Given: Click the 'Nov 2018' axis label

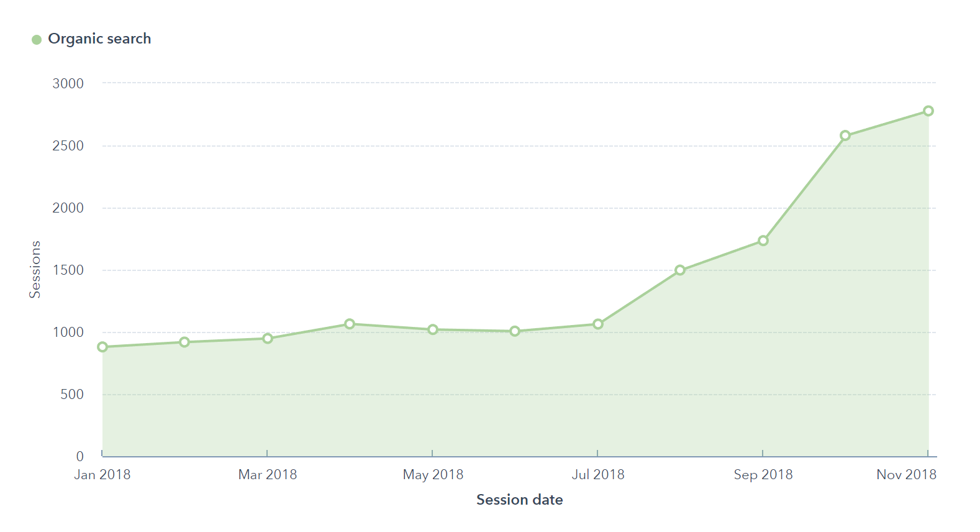Looking at the screenshot, I should coord(906,475).
